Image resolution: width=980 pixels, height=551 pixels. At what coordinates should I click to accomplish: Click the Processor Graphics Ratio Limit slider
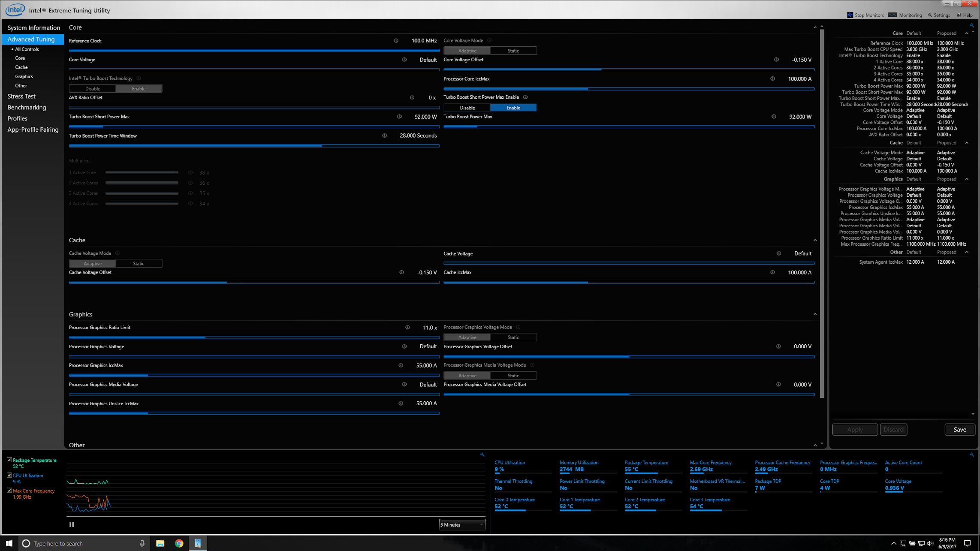(254, 337)
